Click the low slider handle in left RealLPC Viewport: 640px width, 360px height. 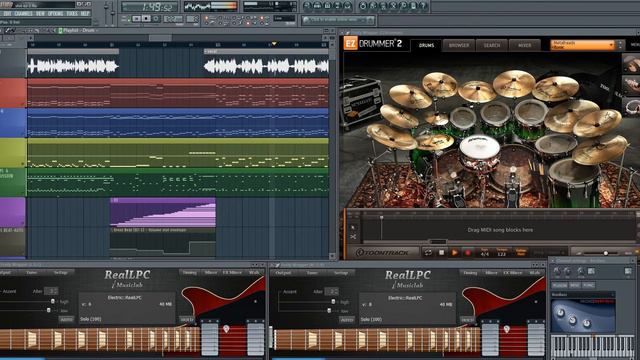pyautogui.click(x=49, y=311)
